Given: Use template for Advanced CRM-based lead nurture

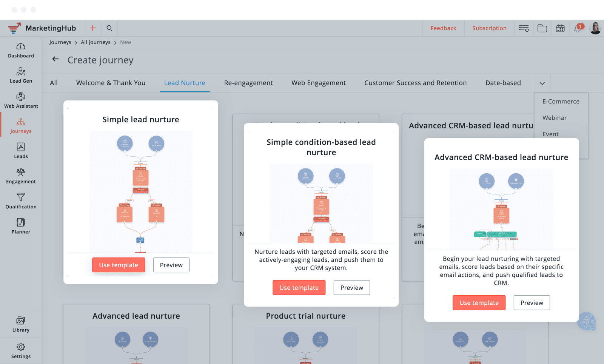Looking at the screenshot, I should [x=479, y=303].
